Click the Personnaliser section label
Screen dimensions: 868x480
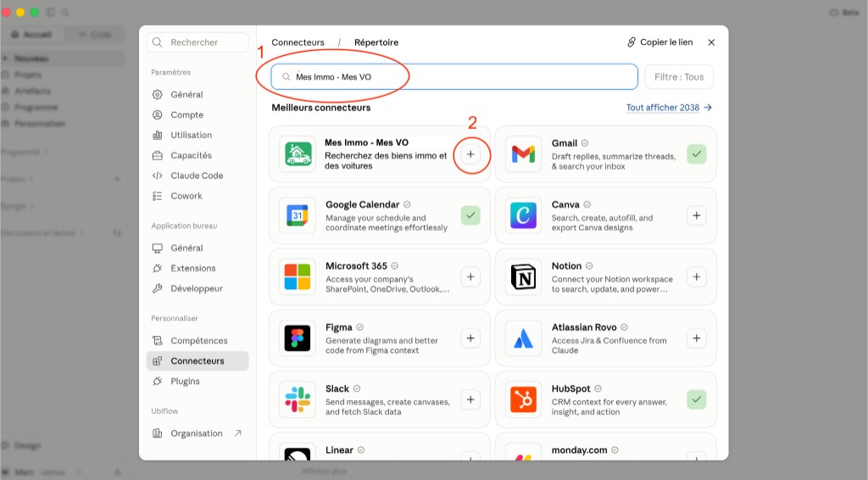175,318
